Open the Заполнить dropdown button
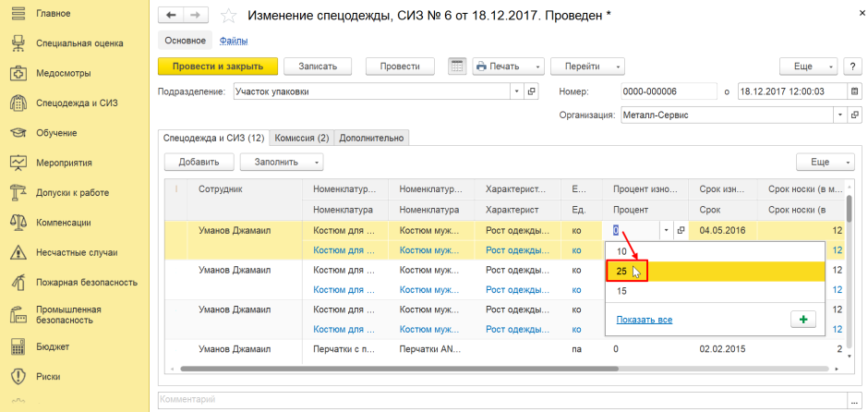The height and width of the screenshot is (412, 868). [x=282, y=163]
